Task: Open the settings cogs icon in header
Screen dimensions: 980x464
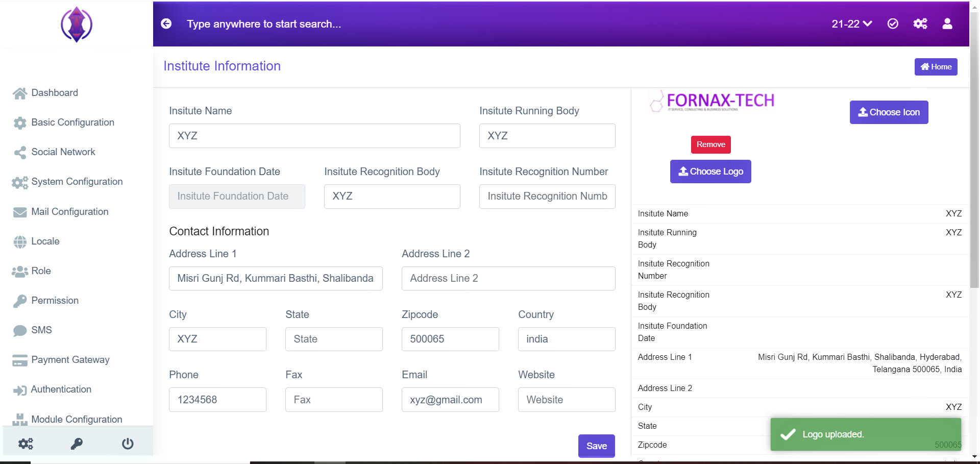Action: (920, 23)
